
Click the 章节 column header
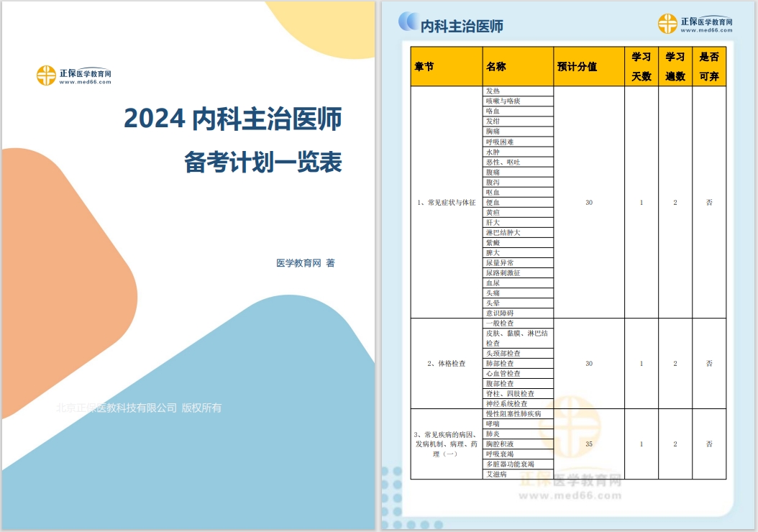click(x=424, y=67)
